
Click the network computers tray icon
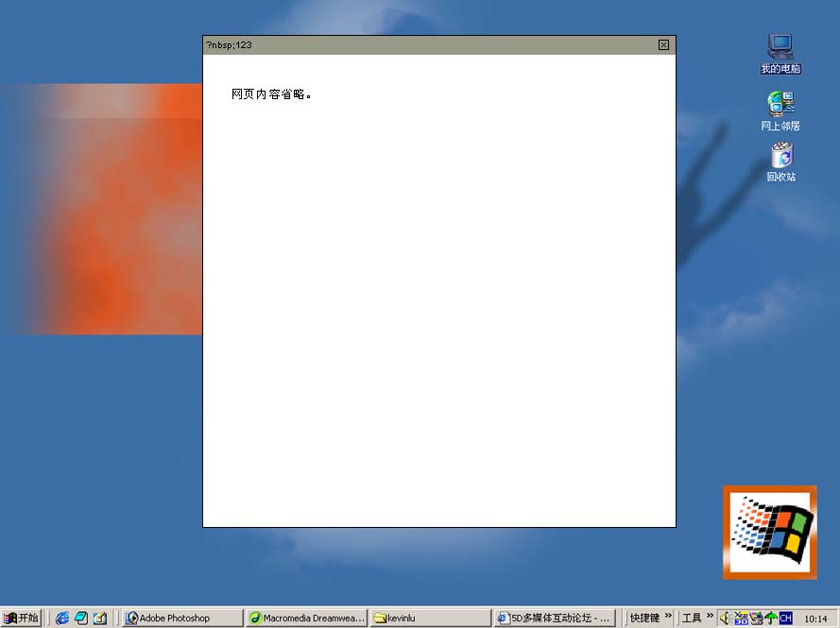(x=756, y=618)
